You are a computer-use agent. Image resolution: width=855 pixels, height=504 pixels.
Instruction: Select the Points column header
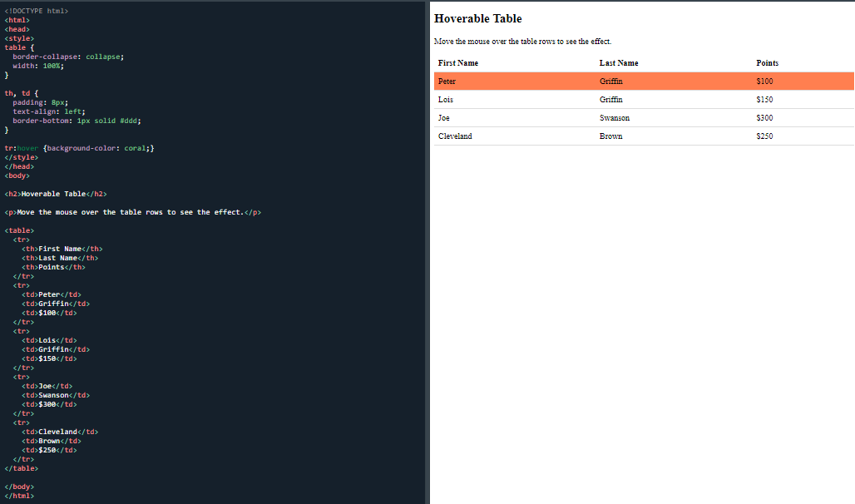[x=766, y=62]
